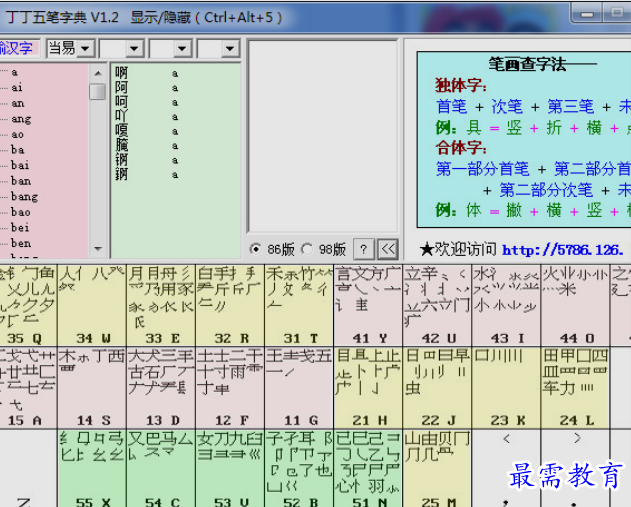This screenshot has height=507, width=631.
Task: Click the 44 O radical key
Action: 575,305
